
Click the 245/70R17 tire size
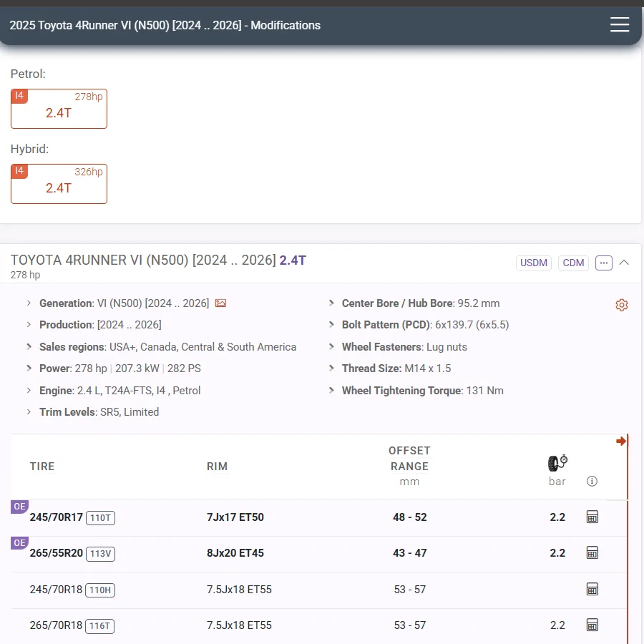click(x=57, y=517)
